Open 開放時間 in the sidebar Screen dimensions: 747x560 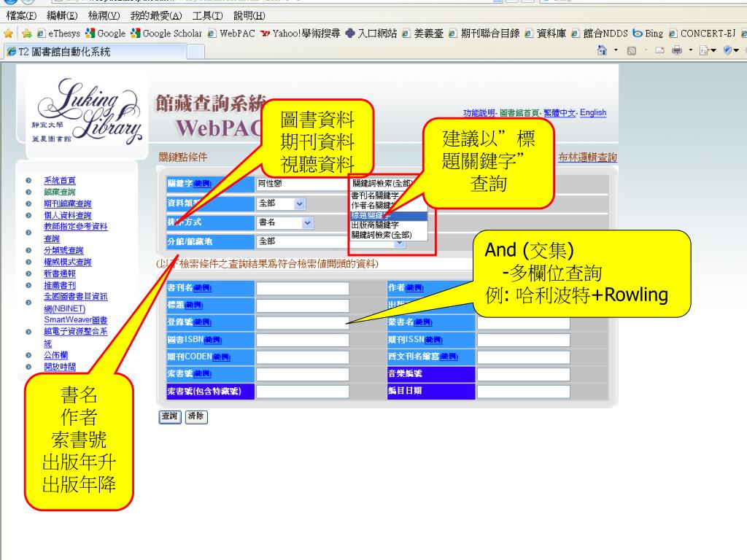pos(60,367)
